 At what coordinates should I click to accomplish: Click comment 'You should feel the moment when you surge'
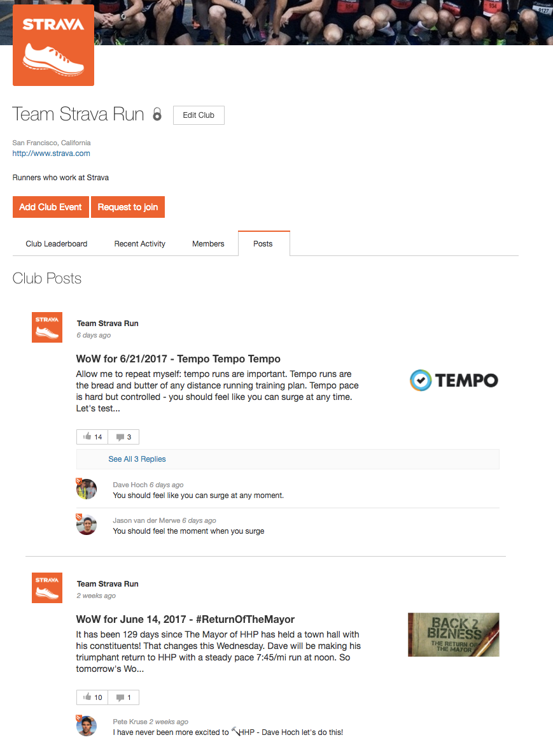[188, 531]
